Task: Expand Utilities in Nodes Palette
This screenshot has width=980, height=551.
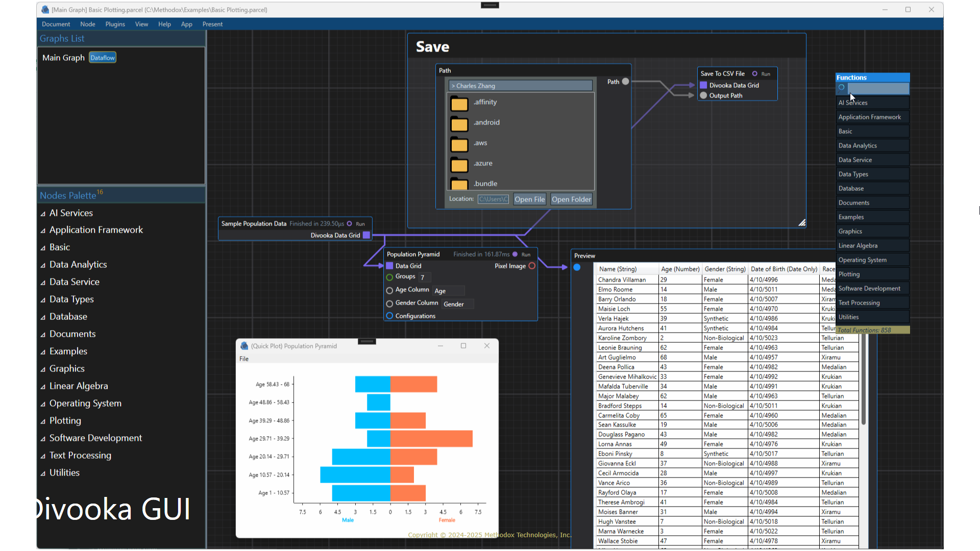Action: [x=43, y=473]
